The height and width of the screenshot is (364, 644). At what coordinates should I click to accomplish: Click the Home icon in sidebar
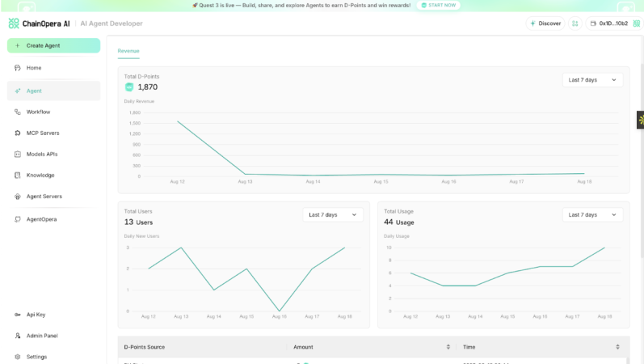pyautogui.click(x=18, y=68)
